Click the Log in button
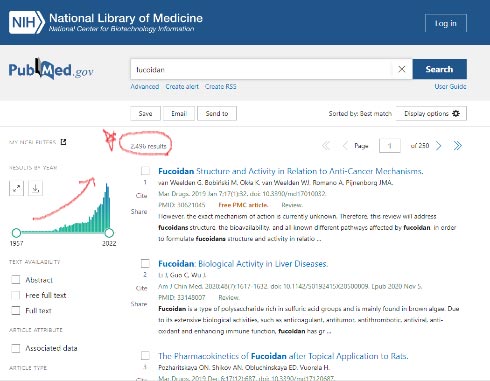This screenshot has height=381, width=490. [446, 23]
